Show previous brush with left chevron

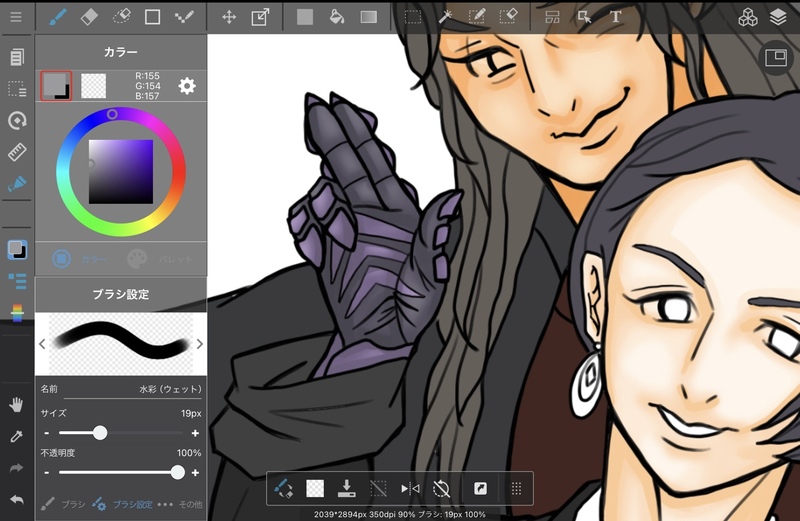click(42, 344)
